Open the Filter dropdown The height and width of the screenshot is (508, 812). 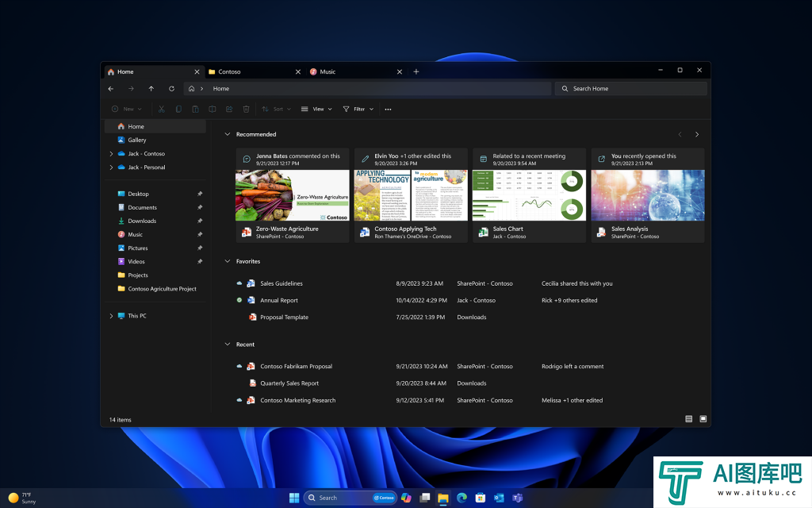(x=358, y=109)
